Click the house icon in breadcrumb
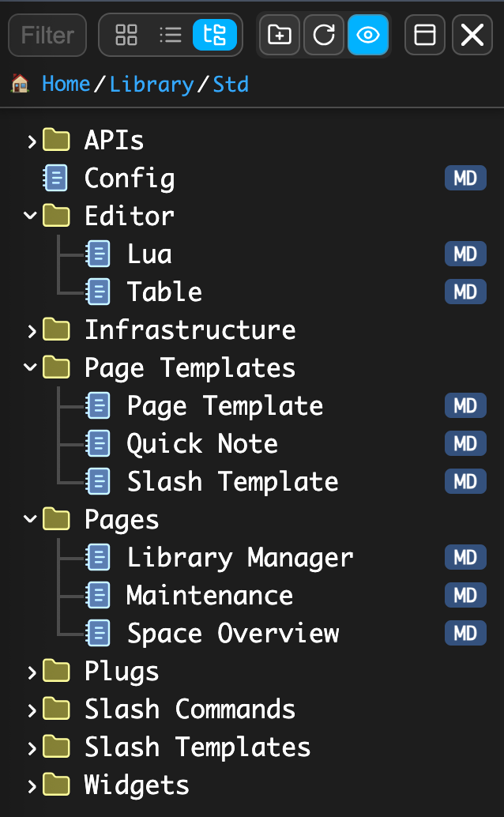The image size is (504, 817). pos(21,83)
